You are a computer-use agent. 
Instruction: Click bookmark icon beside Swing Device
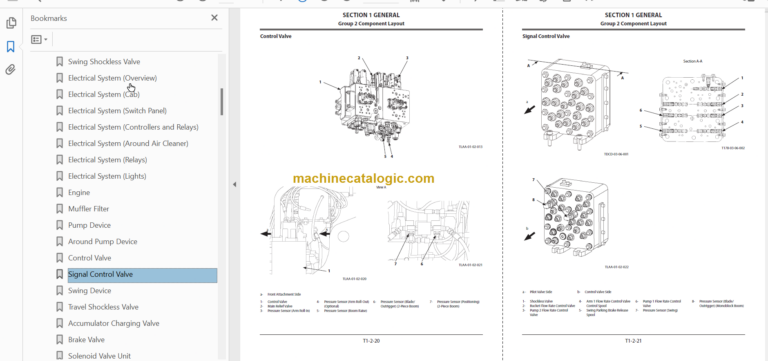59,290
